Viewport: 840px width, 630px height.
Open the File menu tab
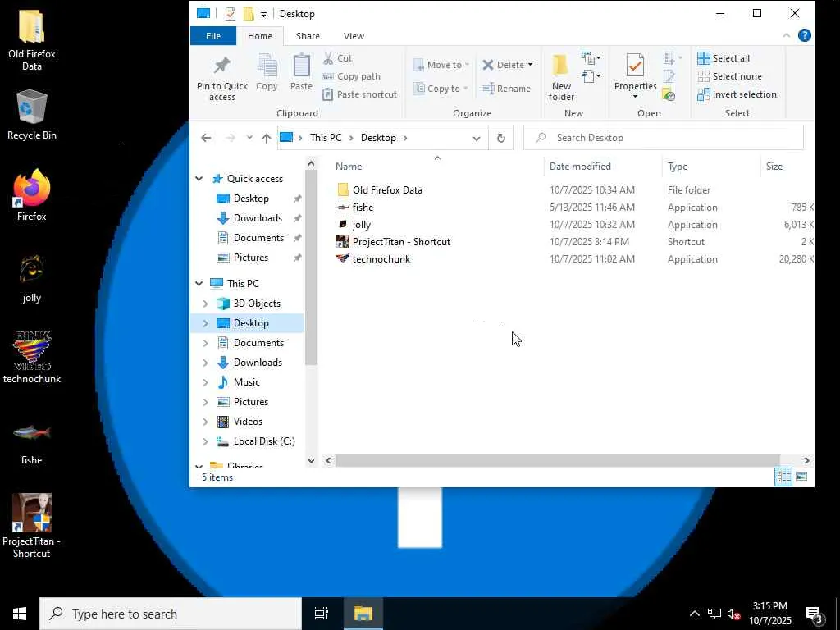point(213,36)
